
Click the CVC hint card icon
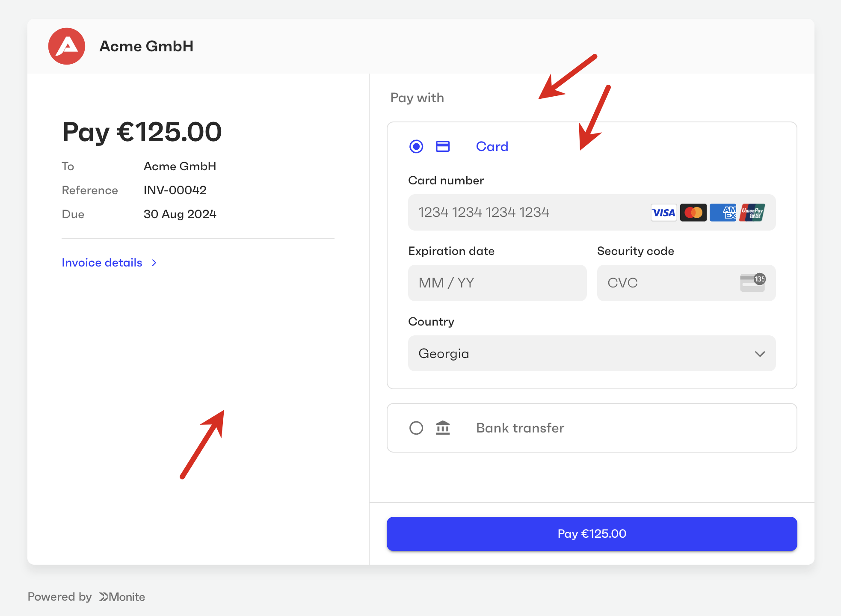752,283
